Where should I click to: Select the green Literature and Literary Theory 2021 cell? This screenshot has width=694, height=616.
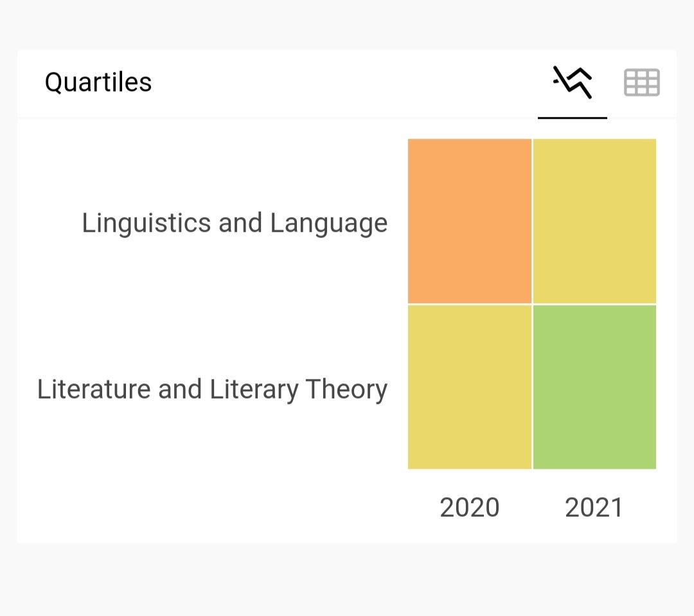tap(594, 387)
